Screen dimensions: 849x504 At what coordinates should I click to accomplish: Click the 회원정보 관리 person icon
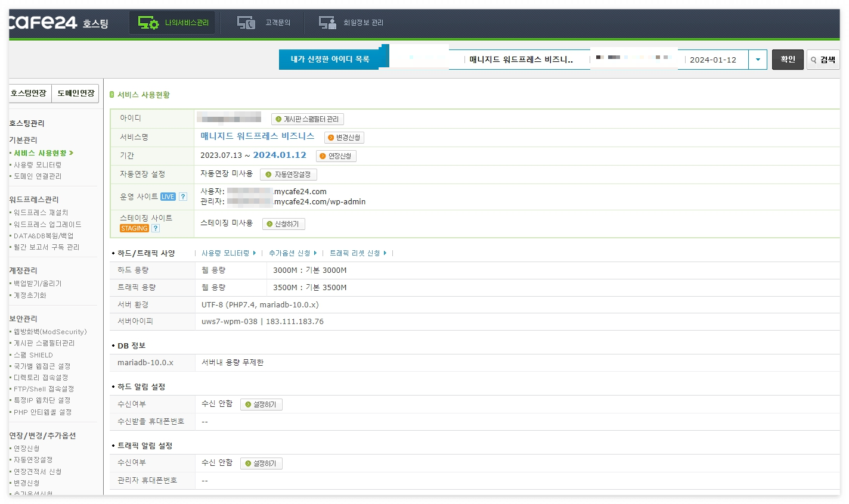(x=327, y=23)
